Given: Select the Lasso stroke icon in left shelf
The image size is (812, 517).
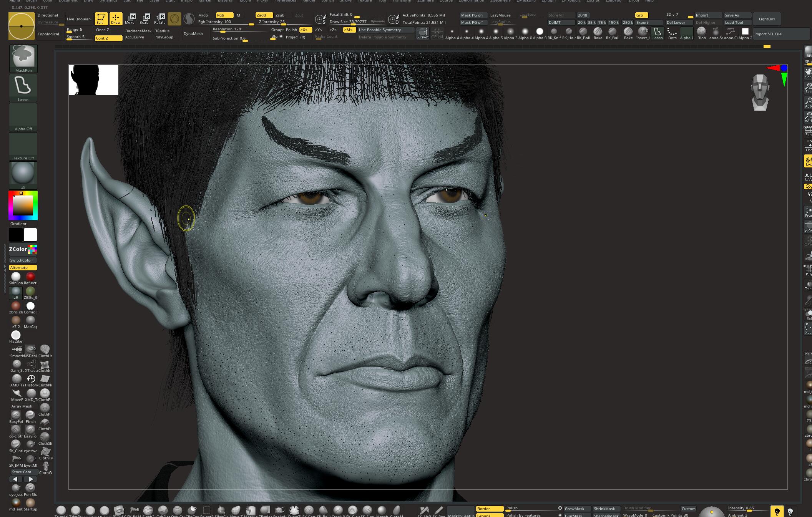Looking at the screenshot, I should 23,88.
